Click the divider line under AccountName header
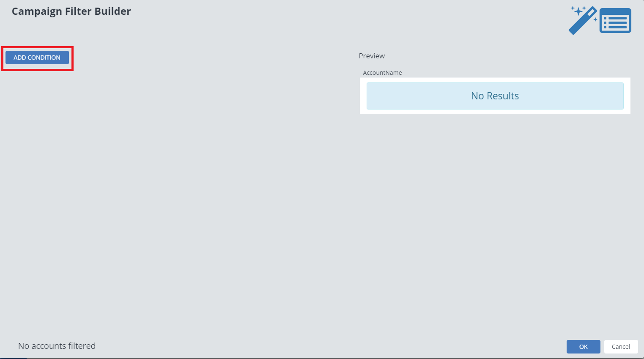This screenshot has height=359, width=644. pos(495,78)
